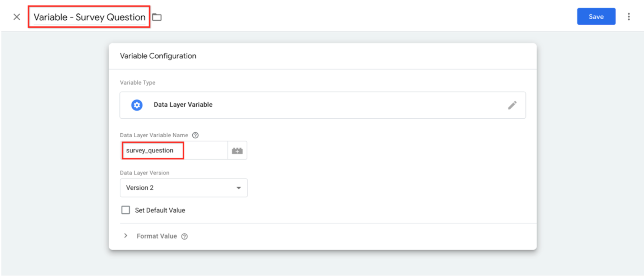Open the three-dot more actions menu
Screen dimensions: 644x276
(x=628, y=17)
